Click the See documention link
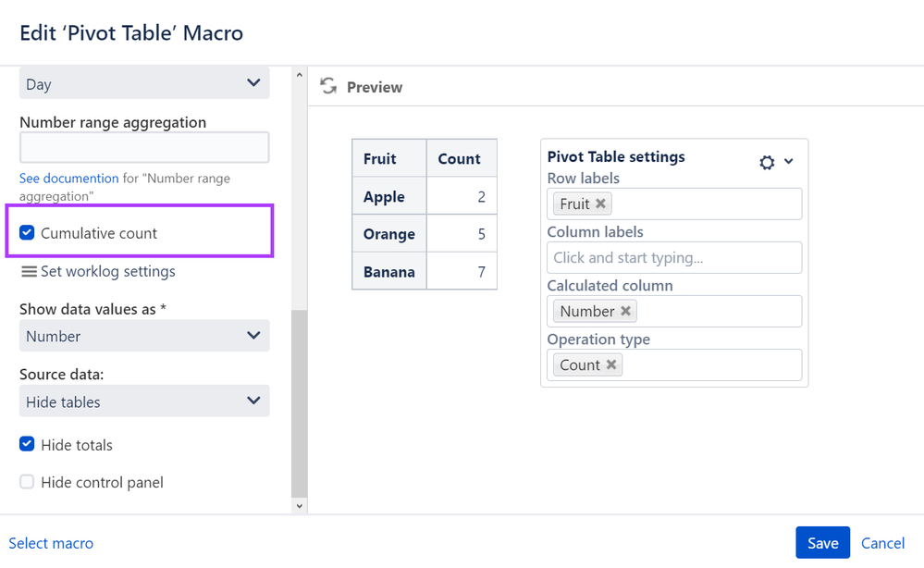The image size is (924, 568). (68, 179)
